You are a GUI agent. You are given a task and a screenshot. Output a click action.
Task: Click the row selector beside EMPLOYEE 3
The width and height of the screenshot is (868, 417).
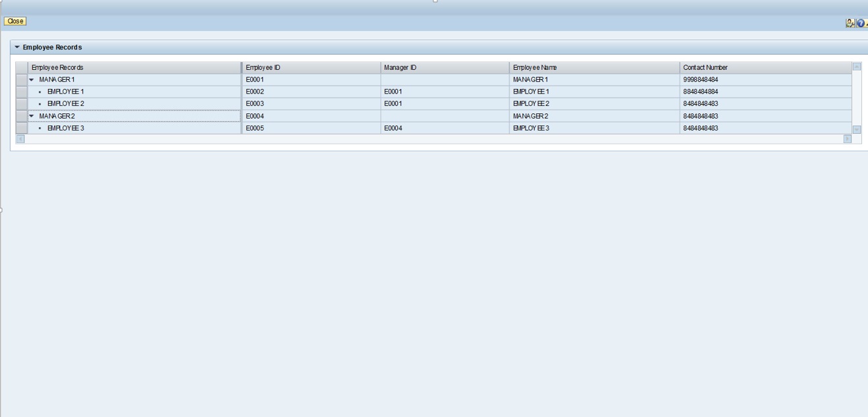[x=21, y=128]
